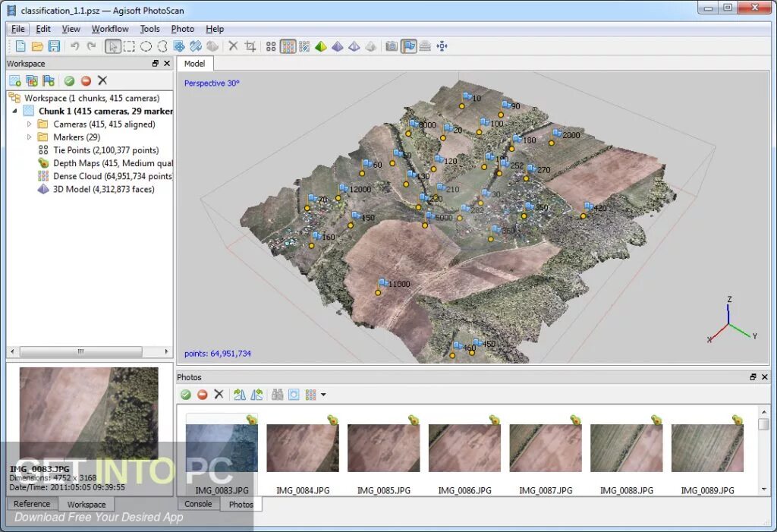Disable items with Workspace red icon
This screenshot has width=777, height=532.
point(87,80)
